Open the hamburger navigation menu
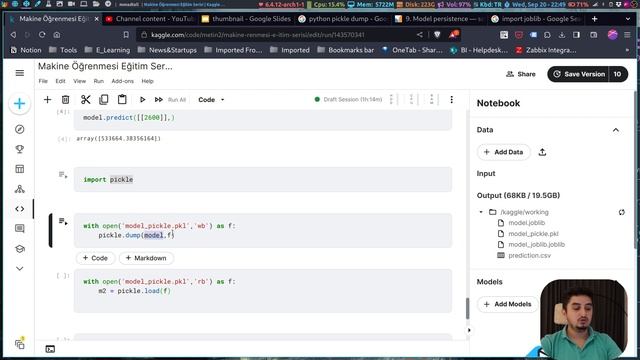This screenshot has height=360, width=640. (20, 73)
